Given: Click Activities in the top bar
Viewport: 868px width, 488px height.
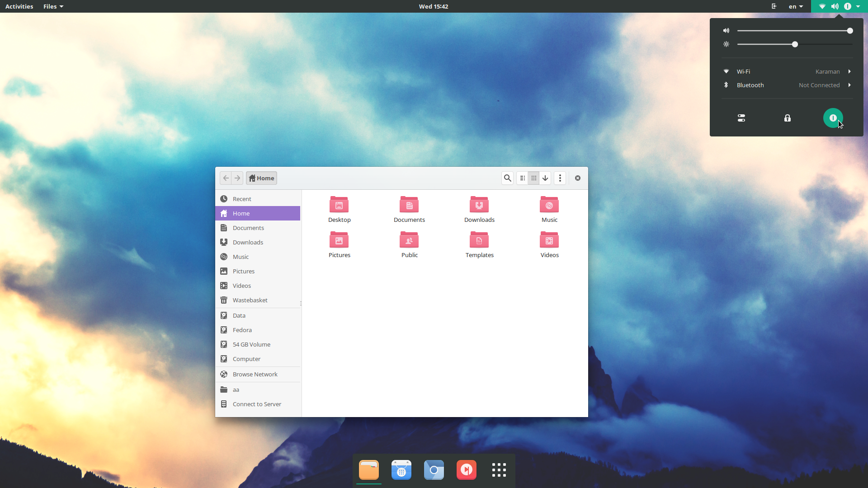Looking at the screenshot, I should (19, 6).
